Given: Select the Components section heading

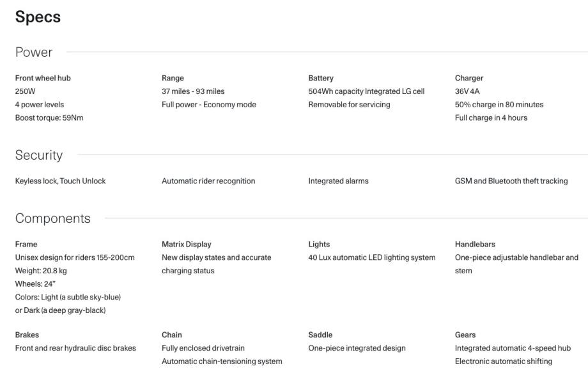Looking at the screenshot, I should [53, 218].
